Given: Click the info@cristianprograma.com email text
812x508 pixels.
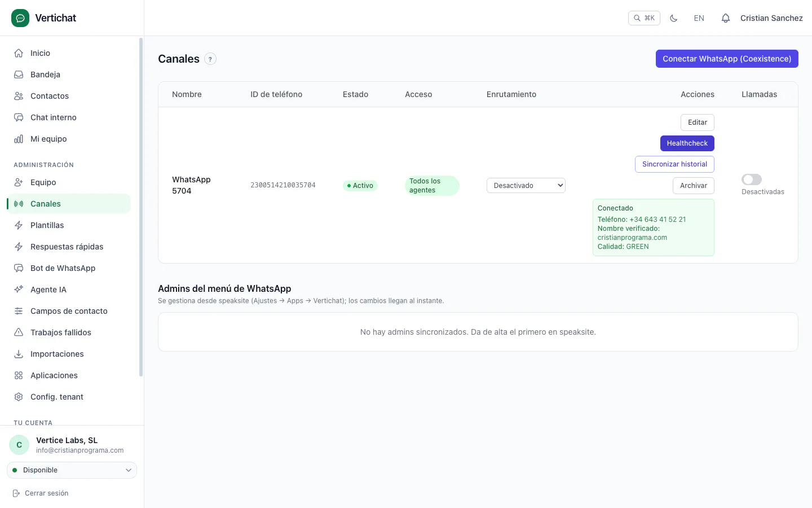Looking at the screenshot, I should [80, 450].
